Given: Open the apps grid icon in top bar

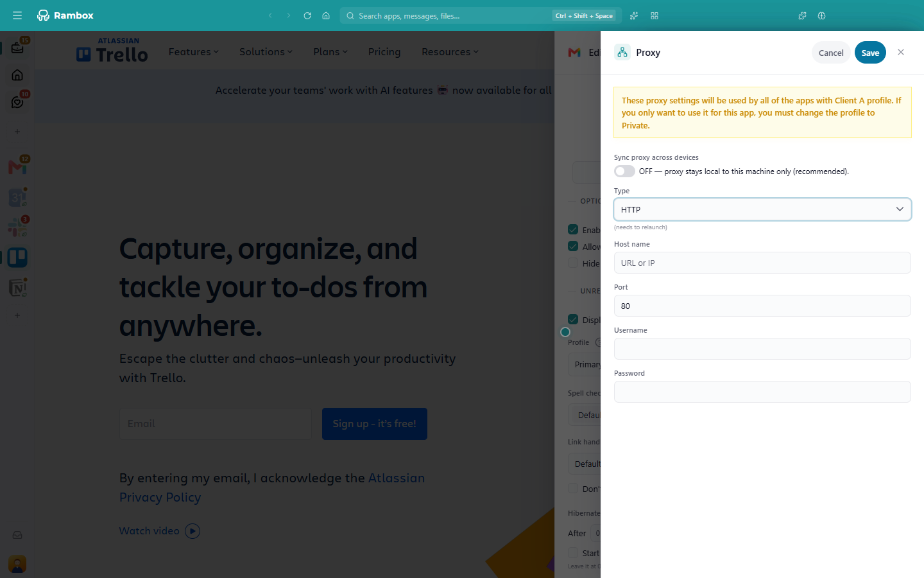Looking at the screenshot, I should tap(654, 15).
